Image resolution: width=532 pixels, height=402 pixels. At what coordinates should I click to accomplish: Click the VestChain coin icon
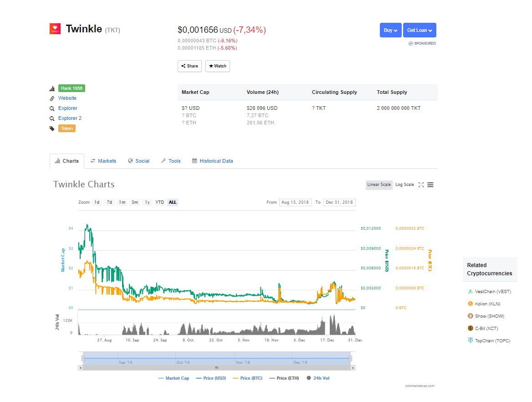coord(470,292)
